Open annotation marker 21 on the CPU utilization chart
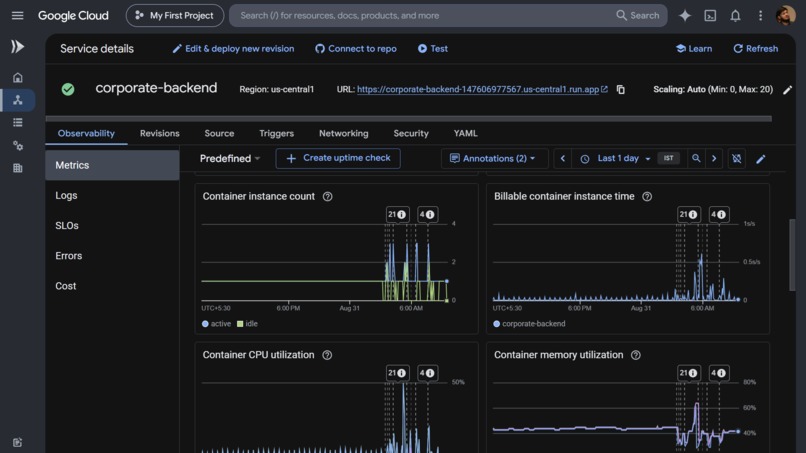 coord(397,373)
